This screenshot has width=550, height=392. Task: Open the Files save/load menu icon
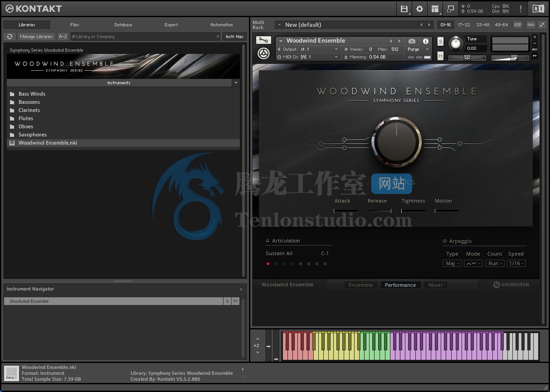(404, 9)
